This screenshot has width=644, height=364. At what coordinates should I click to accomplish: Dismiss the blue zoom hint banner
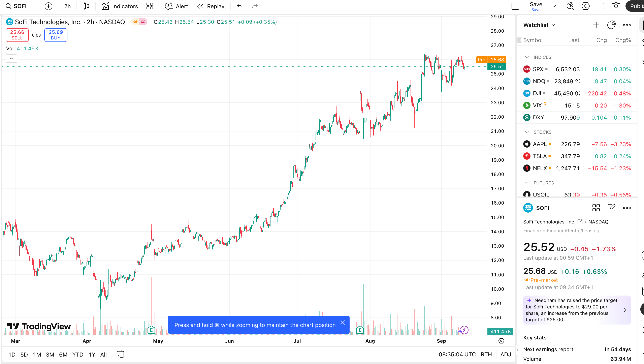[x=343, y=323]
